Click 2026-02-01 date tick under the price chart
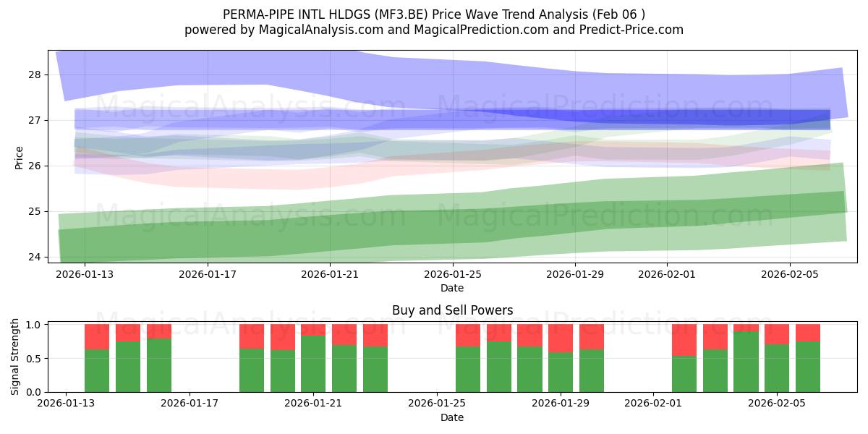The width and height of the screenshot is (868, 434). pos(667,274)
